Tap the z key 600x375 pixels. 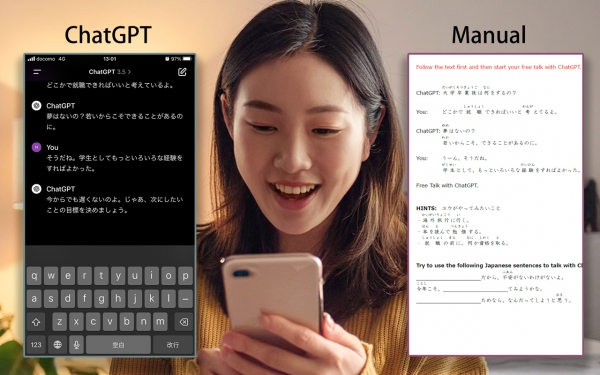click(x=60, y=322)
